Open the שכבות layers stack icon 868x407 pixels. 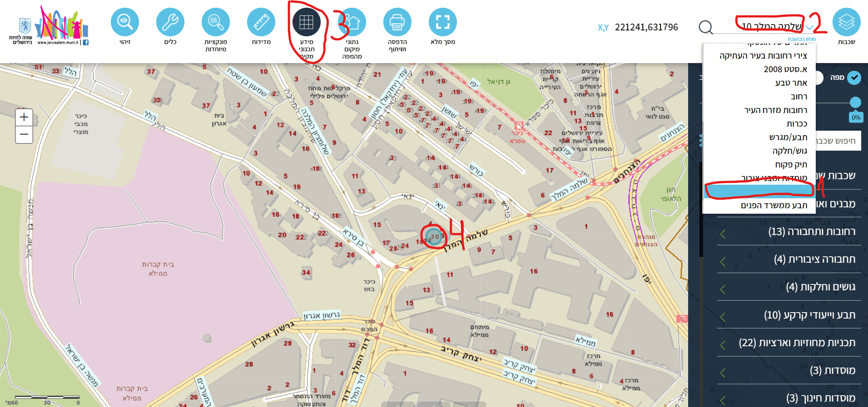[847, 22]
